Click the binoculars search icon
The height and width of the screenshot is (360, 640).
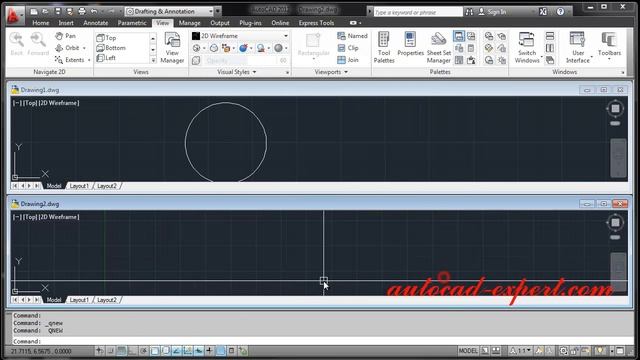point(469,12)
